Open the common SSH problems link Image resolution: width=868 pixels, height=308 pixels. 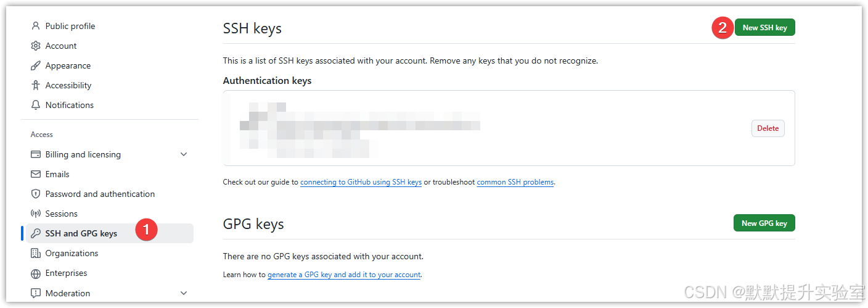515,182
